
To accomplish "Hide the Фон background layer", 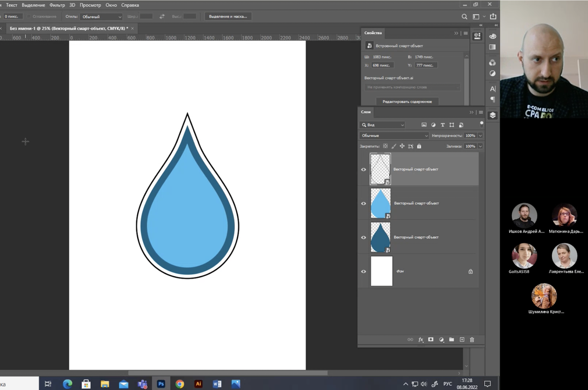I will pos(363,271).
